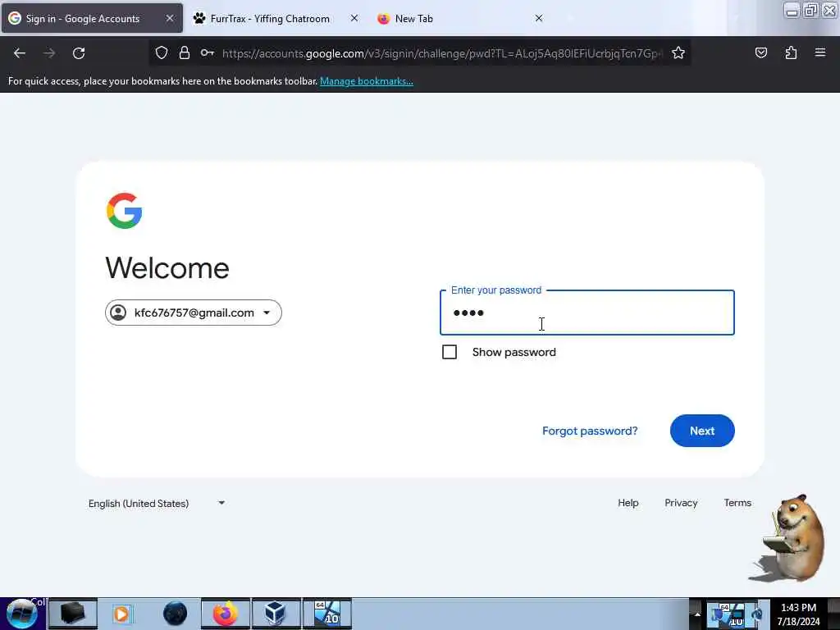Open the media player taskbar icon
This screenshot has width=840, height=630.
pos(122,614)
